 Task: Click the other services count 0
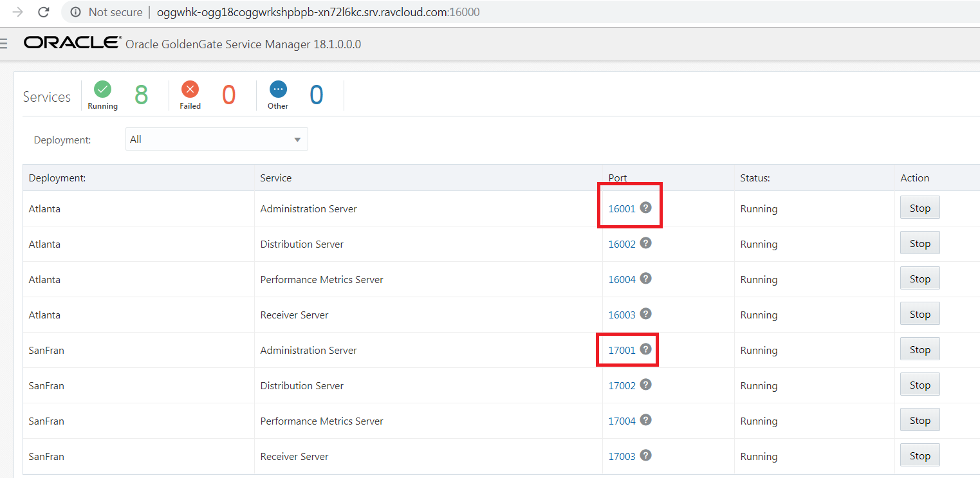(x=316, y=95)
